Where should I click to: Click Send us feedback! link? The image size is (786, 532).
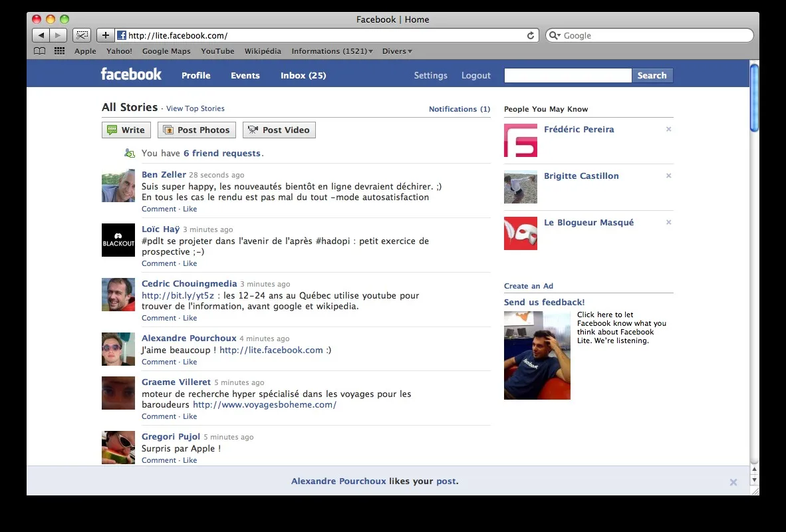pos(545,302)
